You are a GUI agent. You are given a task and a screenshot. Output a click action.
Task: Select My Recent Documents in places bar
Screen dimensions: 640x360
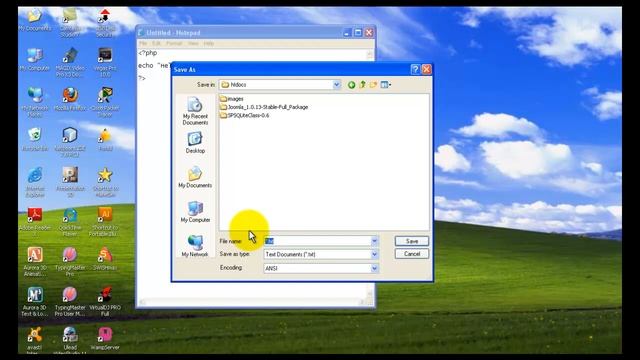coord(195,111)
